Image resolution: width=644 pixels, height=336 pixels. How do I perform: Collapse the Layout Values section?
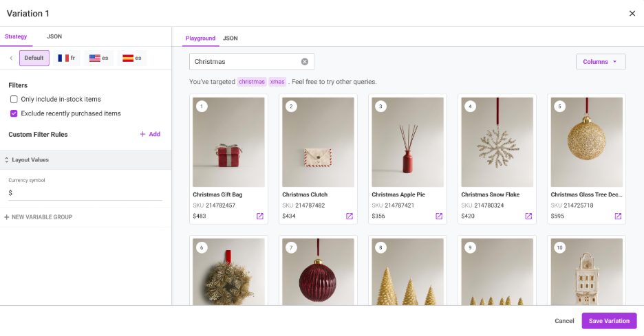pyautogui.click(x=85, y=160)
